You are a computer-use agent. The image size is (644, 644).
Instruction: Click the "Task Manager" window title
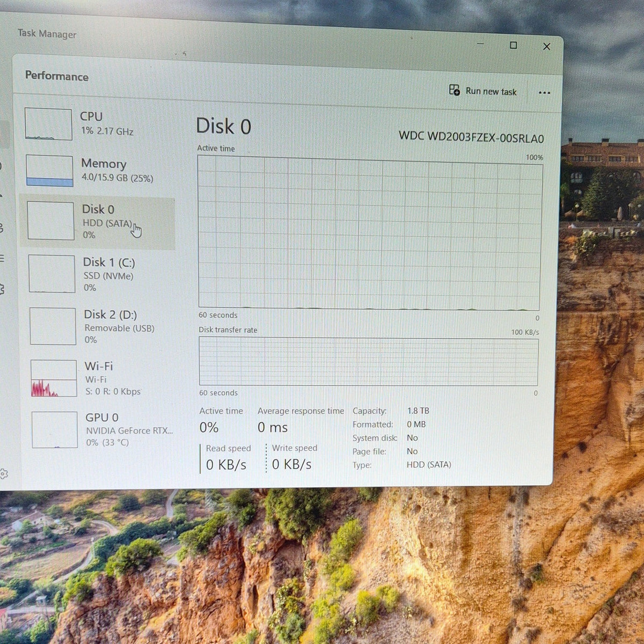click(x=47, y=34)
